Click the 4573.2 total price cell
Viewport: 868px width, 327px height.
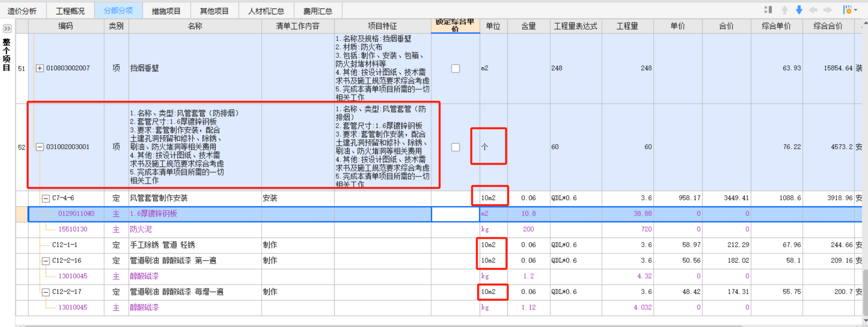tap(829, 147)
